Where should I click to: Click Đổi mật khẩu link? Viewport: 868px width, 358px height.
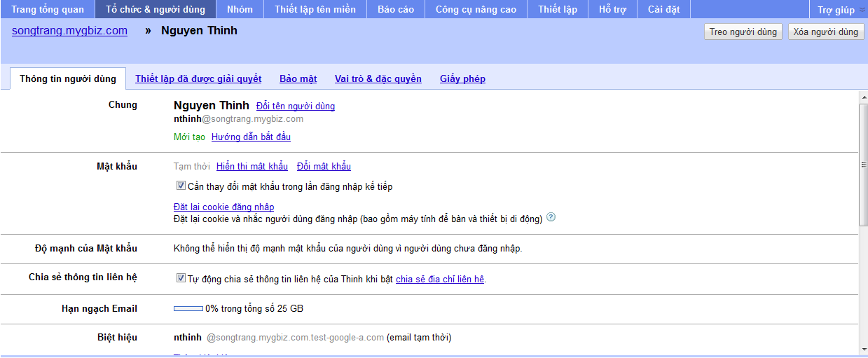point(324,167)
